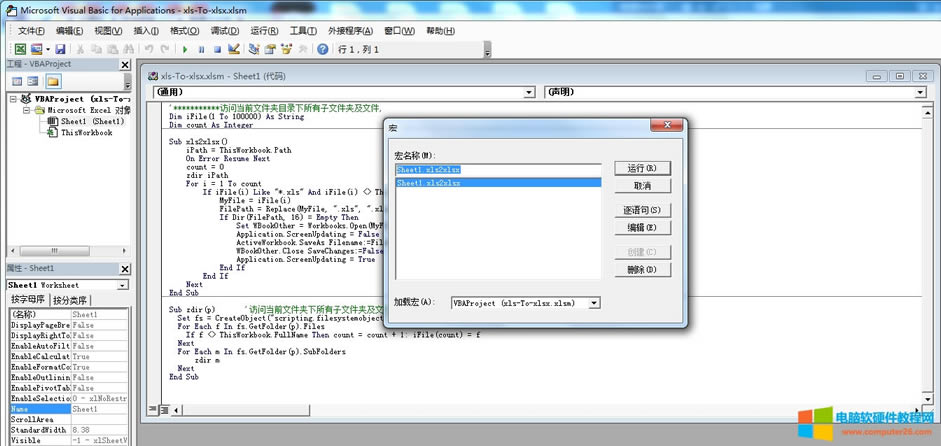Screen dimensions: 941x446
Task: Click the Reset (stop) toolbar icon
Action: (x=217, y=49)
